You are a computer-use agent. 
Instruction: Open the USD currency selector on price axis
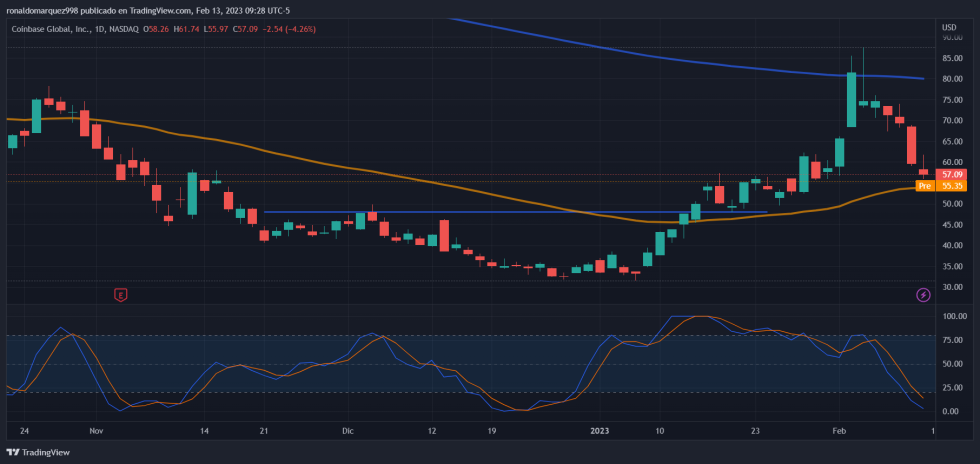(949, 26)
